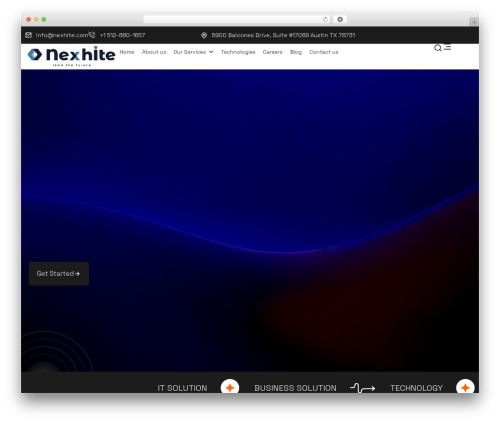Click the location pin icon
500x423 pixels.
pos(204,35)
